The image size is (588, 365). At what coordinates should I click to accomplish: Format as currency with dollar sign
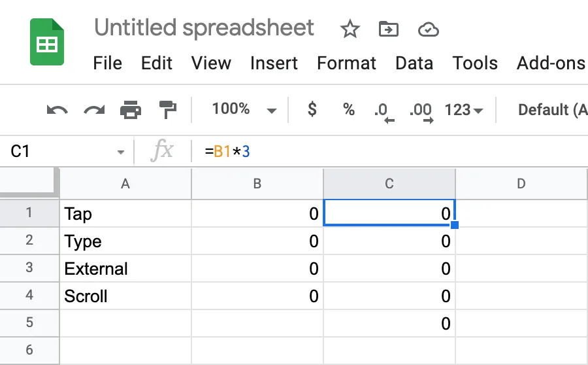[x=312, y=110]
